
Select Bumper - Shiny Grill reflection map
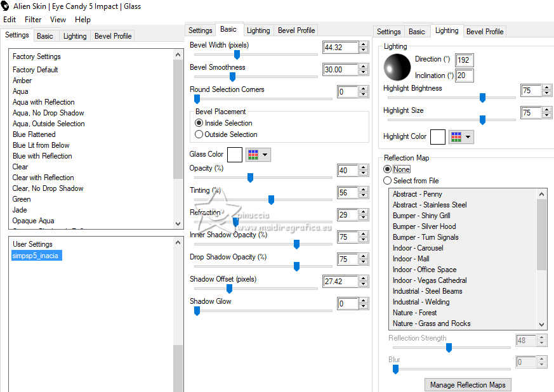[x=421, y=216]
